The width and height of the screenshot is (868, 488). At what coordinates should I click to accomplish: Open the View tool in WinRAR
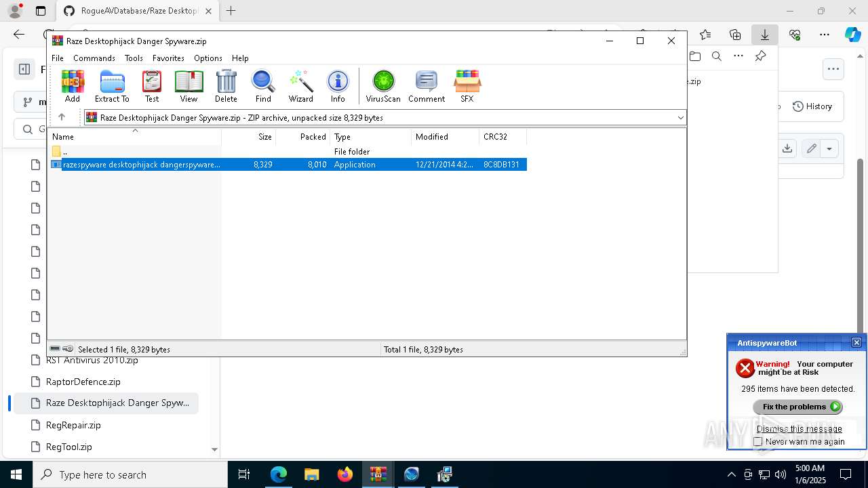189,86
